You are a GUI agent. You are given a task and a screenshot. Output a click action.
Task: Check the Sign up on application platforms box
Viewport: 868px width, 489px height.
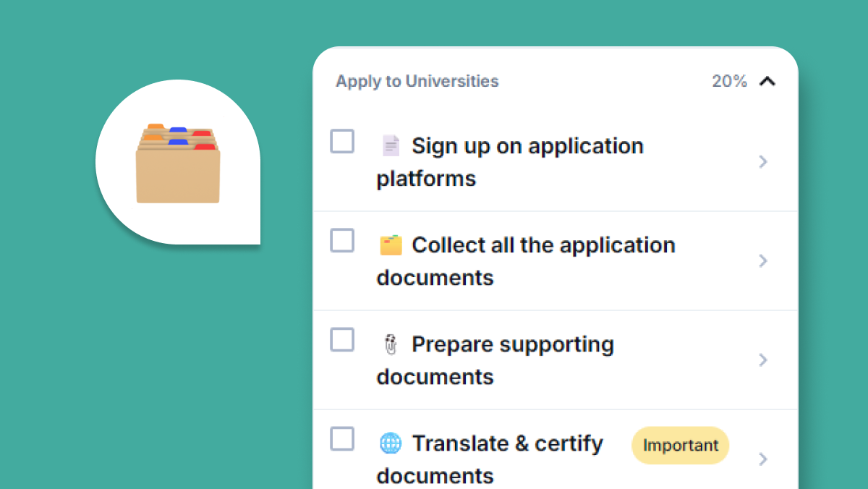tap(342, 141)
